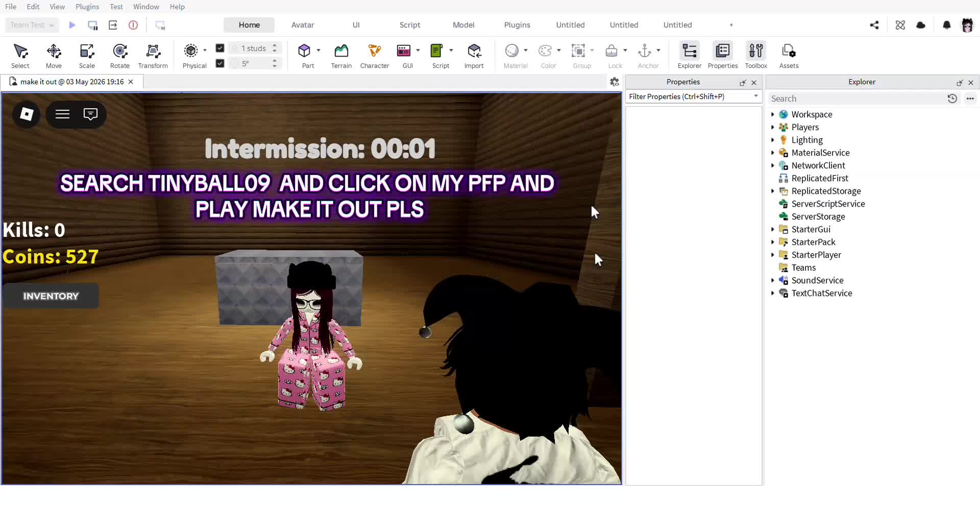Image resolution: width=980 pixels, height=506 pixels.
Task: Enable the Transform tool
Action: point(153,56)
